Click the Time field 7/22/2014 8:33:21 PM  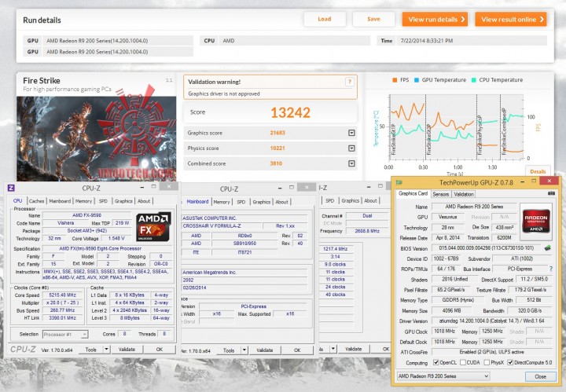point(472,41)
